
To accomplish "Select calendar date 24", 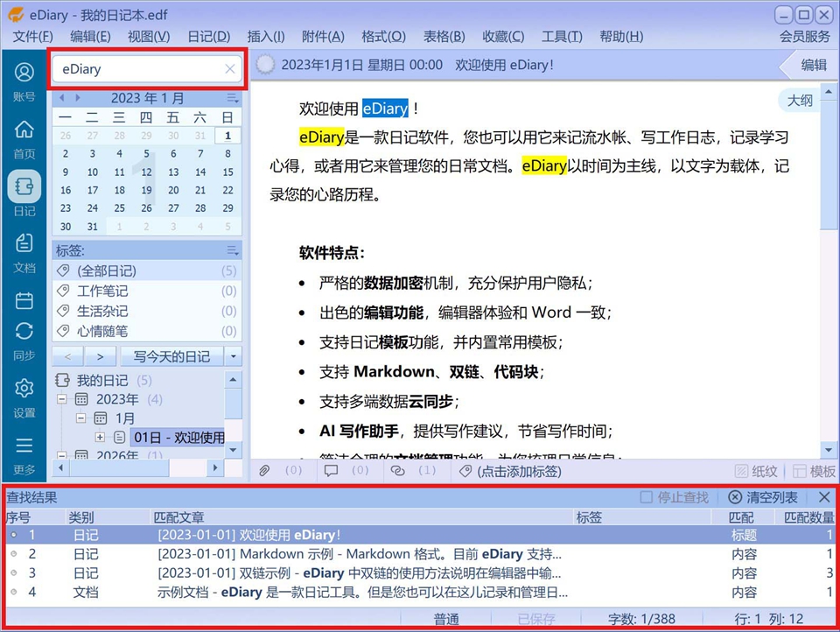I will click(93, 208).
